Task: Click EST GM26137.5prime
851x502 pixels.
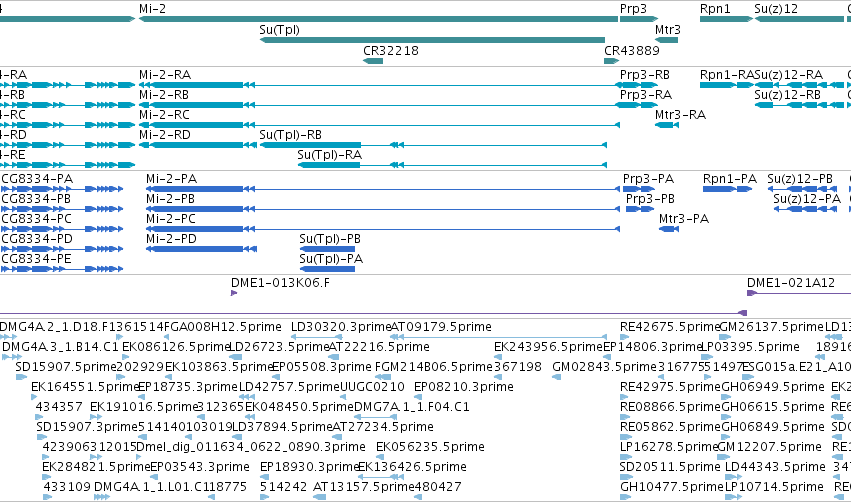Action: click(x=771, y=327)
